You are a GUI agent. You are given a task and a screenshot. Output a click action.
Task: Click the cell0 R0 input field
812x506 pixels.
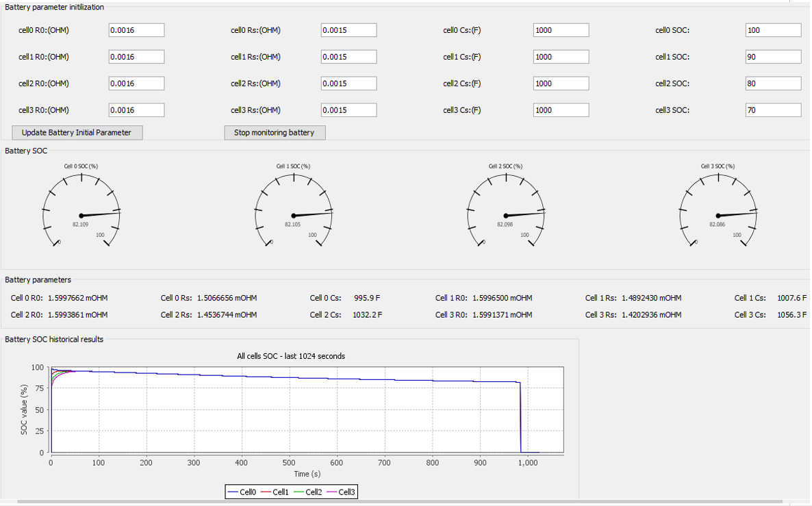(x=136, y=30)
